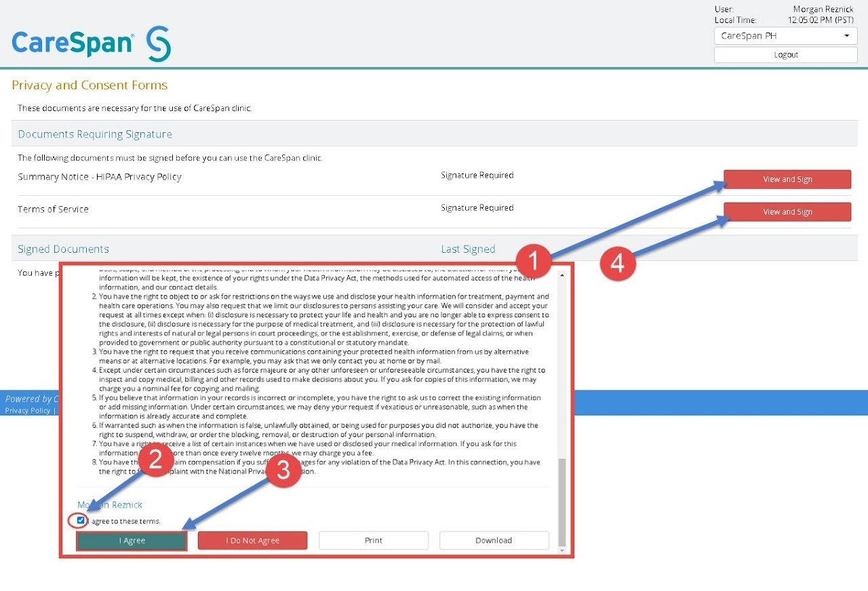The image size is (868, 591).
Task: Click the I Agree button
Action: (132, 540)
